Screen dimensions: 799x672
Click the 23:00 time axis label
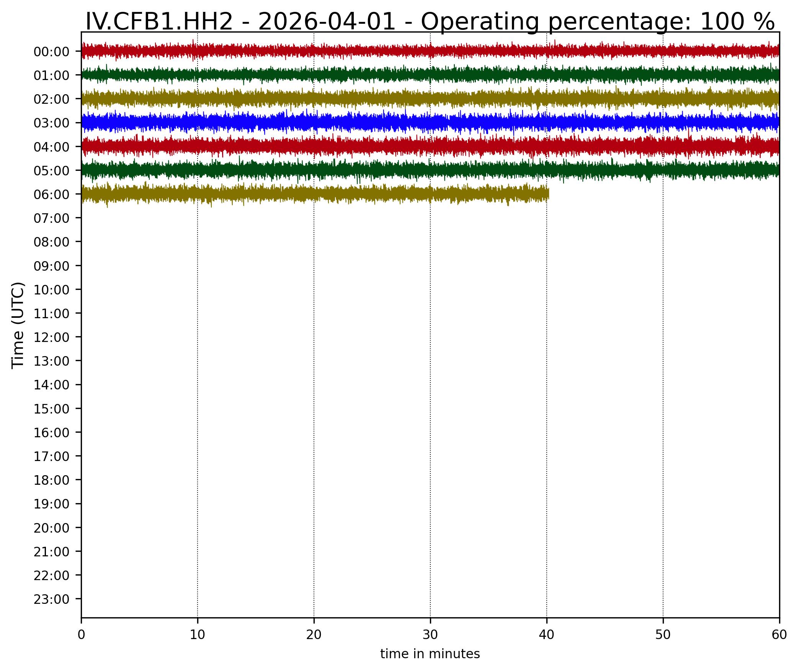click(51, 599)
